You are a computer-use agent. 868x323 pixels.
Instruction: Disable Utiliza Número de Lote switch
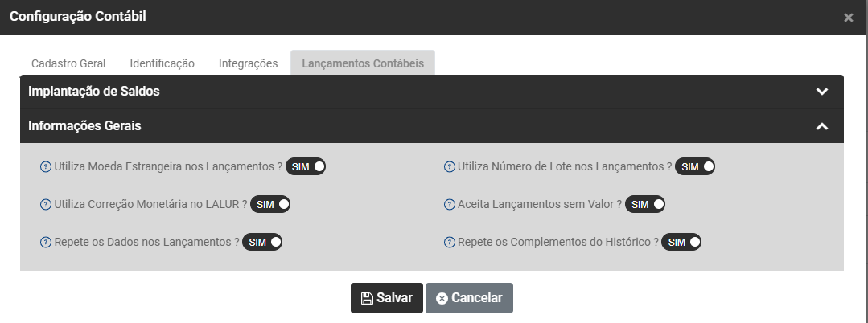tap(695, 166)
